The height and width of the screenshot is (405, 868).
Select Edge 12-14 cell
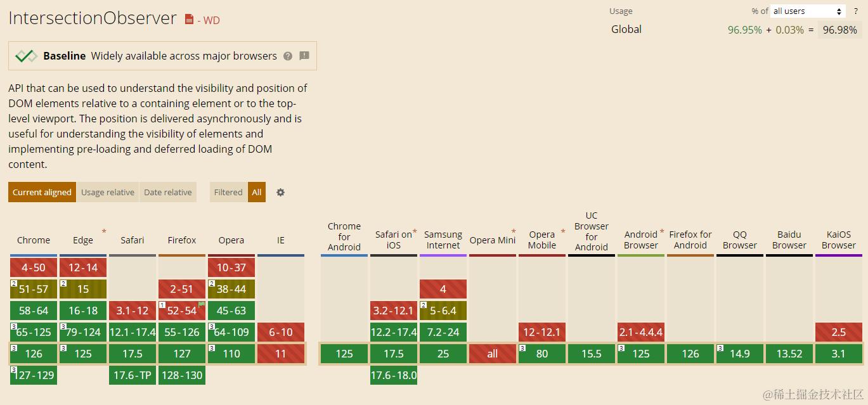(83, 267)
